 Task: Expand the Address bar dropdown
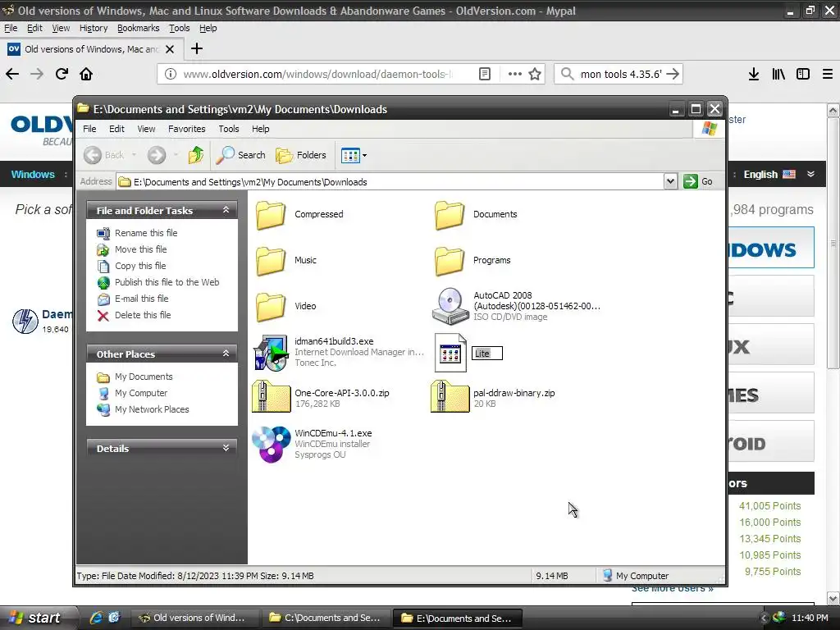[670, 181]
